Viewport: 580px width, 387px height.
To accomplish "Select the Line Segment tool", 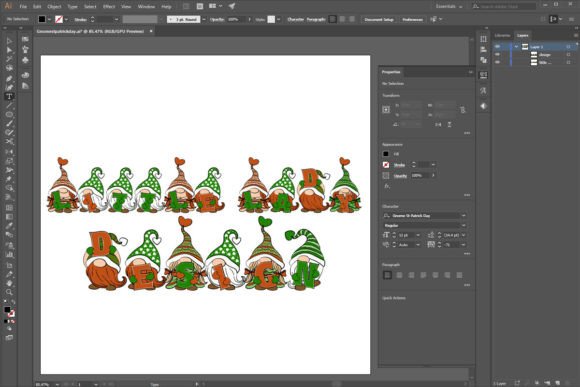I will (9, 106).
